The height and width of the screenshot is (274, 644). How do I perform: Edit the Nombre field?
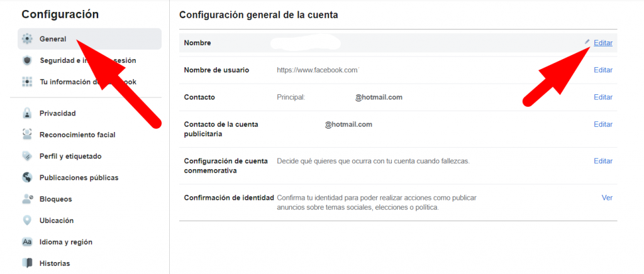pos(603,43)
